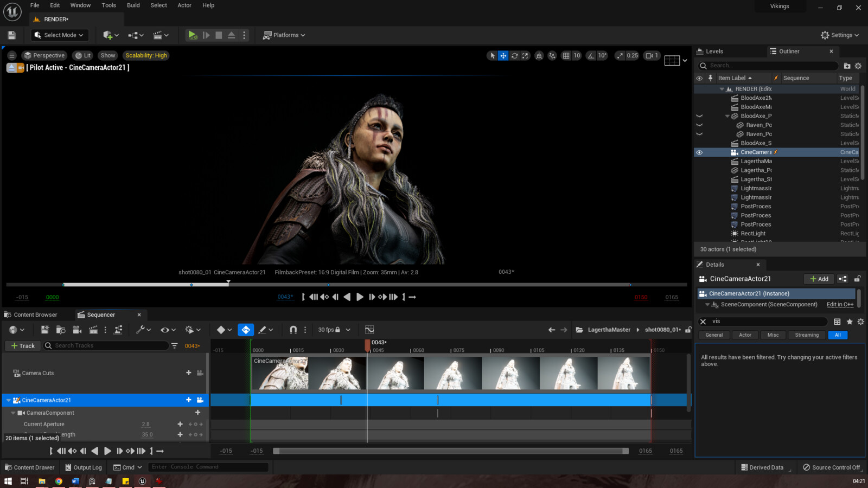This screenshot has height=488, width=868.
Task: Open the add content (cube plus) toolbar button
Action: click(111, 35)
